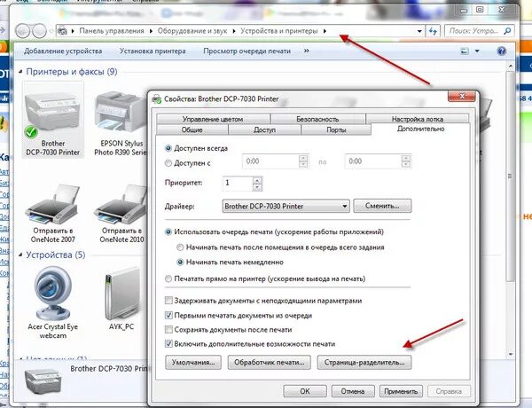This screenshot has height=408, width=532.
Task: Open the Драйвер dropdown list
Action: (286, 206)
